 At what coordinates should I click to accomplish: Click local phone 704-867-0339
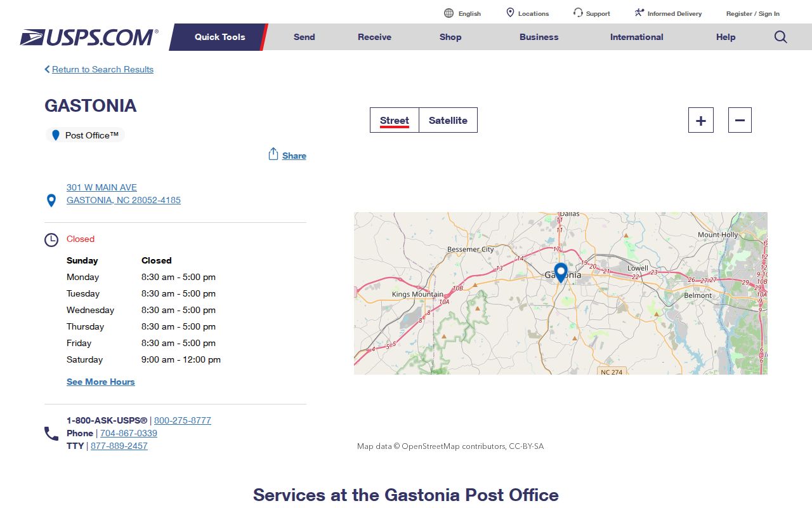(129, 433)
